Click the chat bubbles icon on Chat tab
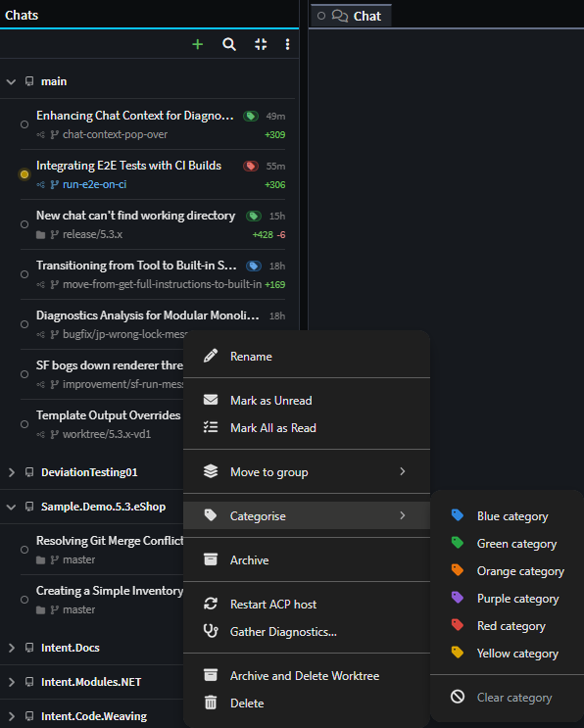Screen dimensions: 584x728 pyautogui.click(x=340, y=16)
